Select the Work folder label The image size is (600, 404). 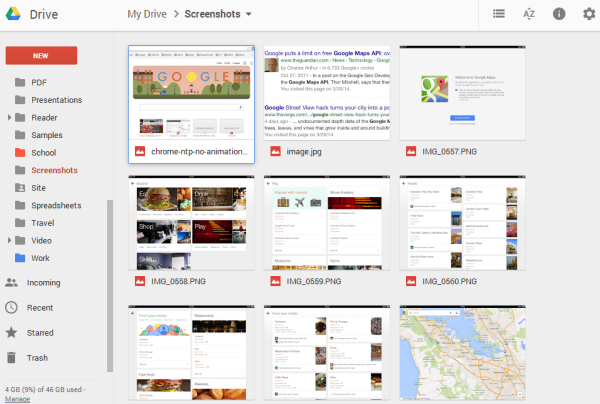[41, 258]
